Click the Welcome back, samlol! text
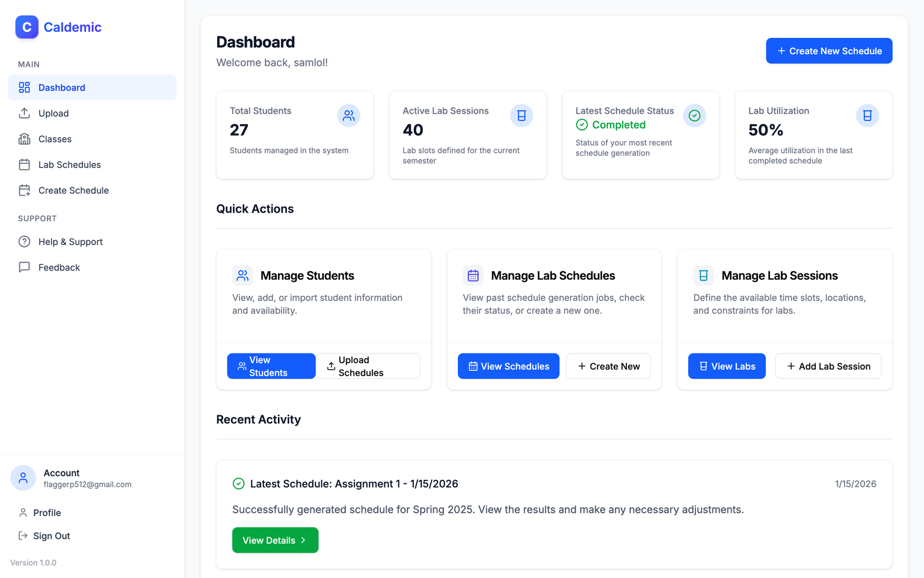Viewport: 924px width, 578px height. tap(272, 63)
